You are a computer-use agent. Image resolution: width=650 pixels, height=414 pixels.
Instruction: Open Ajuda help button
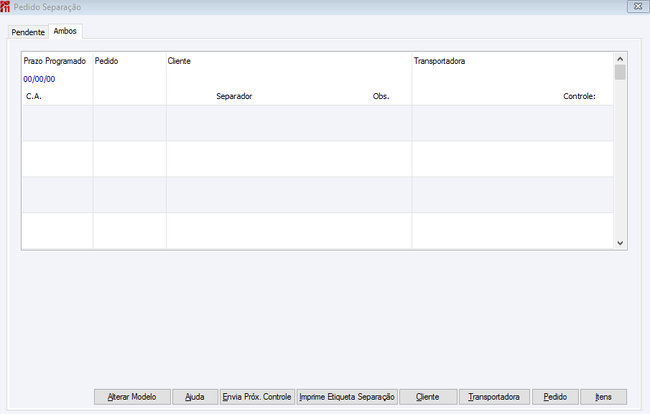coord(195,397)
